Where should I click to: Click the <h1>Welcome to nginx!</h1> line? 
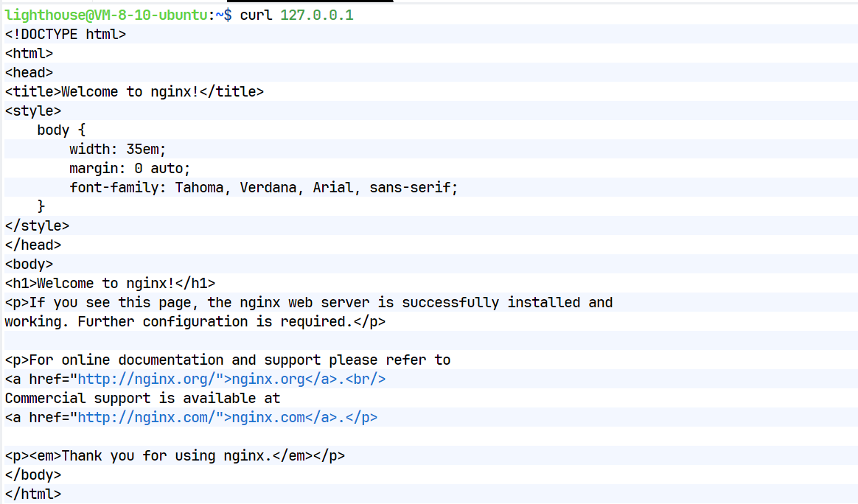coord(110,284)
